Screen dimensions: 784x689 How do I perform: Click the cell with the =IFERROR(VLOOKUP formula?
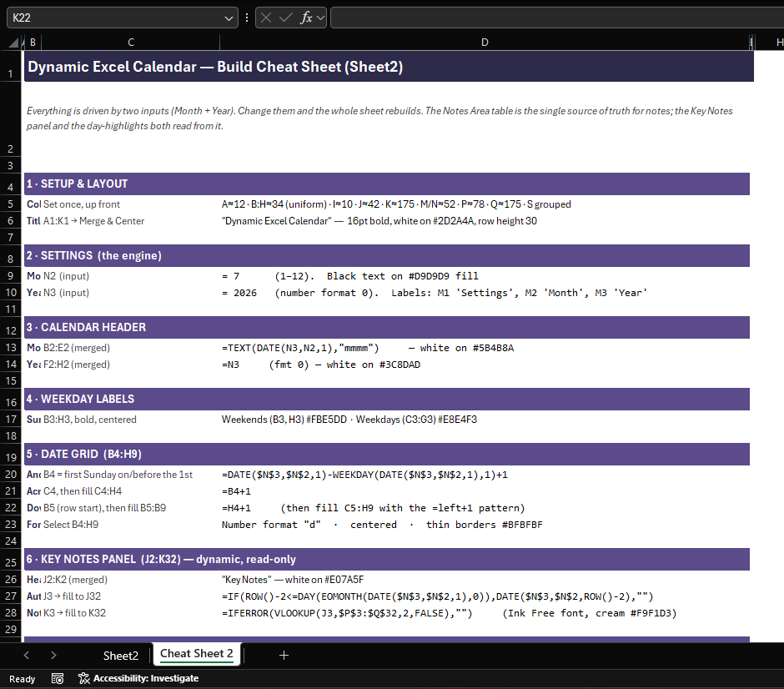[x=485, y=613]
